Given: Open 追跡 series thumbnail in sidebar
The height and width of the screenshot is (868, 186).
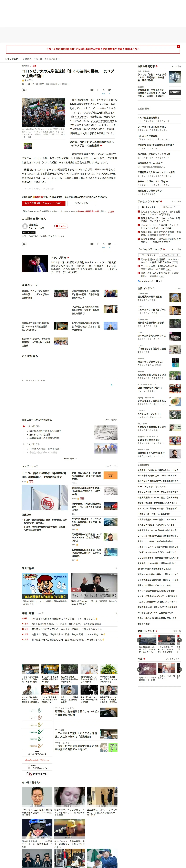Looking at the screenshot, I should [175, 77].
